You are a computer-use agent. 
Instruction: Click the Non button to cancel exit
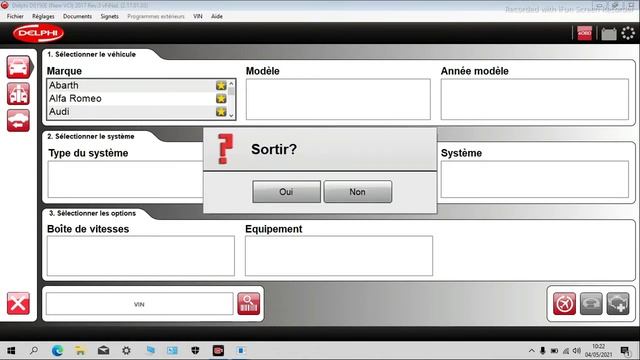(358, 192)
